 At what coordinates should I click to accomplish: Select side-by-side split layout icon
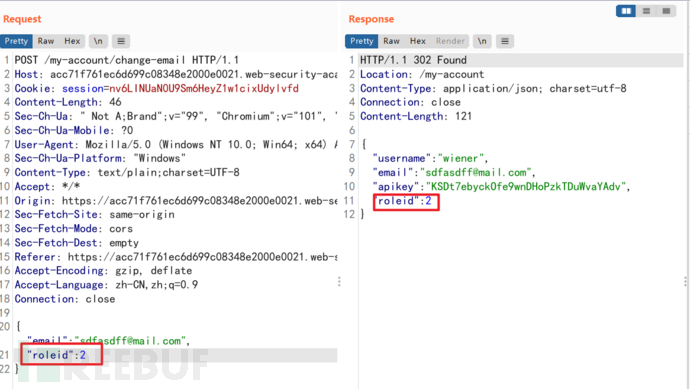pyautogui.click(x=626, y=11)
